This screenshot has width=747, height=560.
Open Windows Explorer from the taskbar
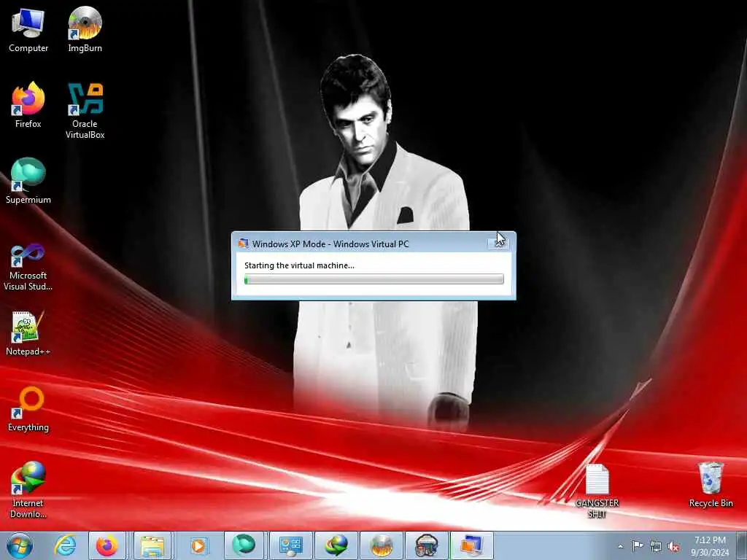tap(152, 545)
